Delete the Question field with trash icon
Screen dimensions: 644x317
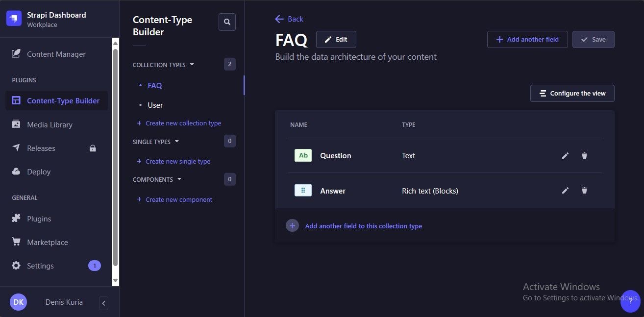coord(584,155)
